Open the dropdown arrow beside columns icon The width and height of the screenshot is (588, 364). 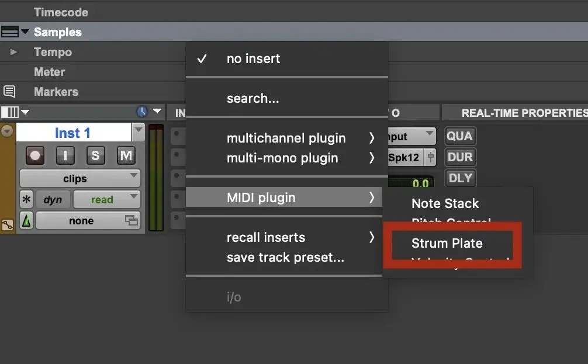26,112
